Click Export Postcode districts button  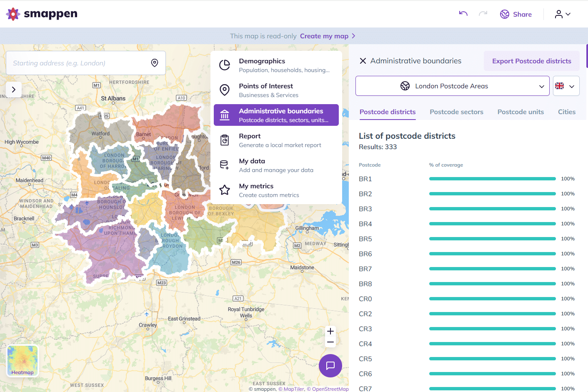pos(532,61)
